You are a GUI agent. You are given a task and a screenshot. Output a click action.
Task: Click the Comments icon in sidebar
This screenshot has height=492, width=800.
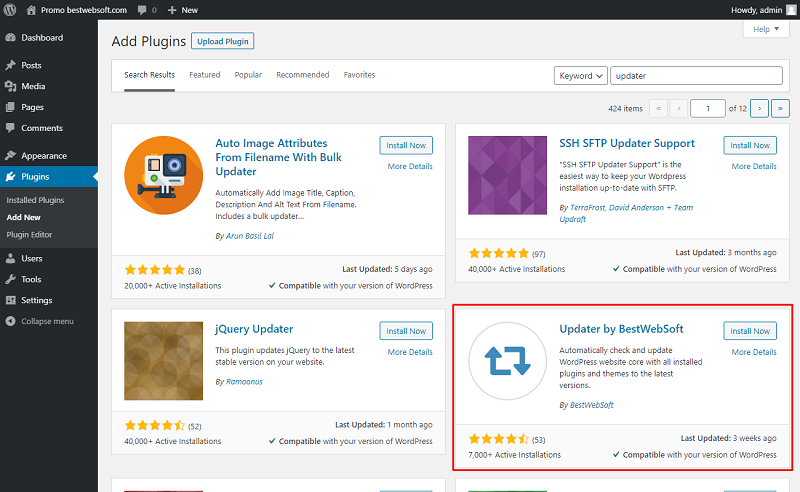(x=10, y=128)
